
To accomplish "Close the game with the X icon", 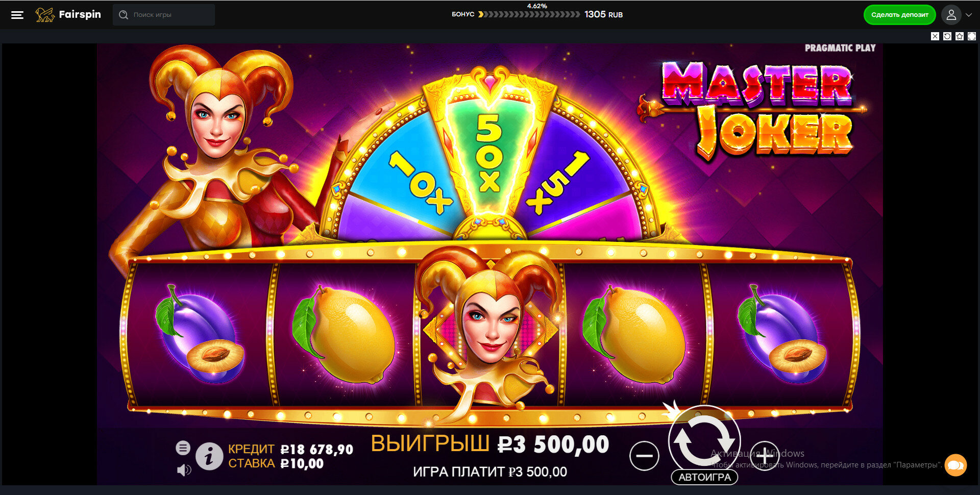I will 935,36.
